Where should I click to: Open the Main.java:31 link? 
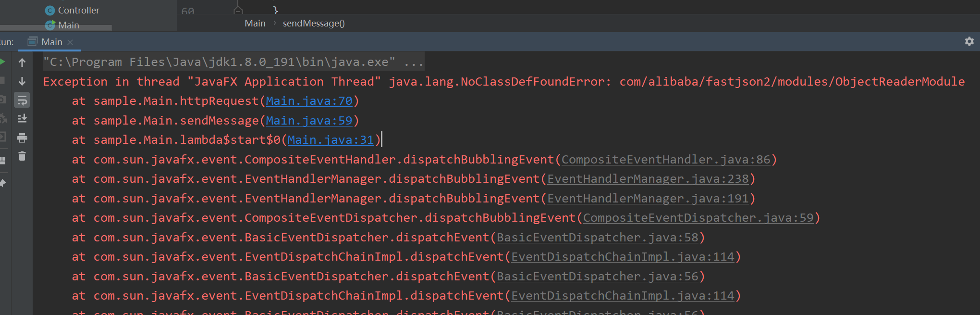coord(331,140)
